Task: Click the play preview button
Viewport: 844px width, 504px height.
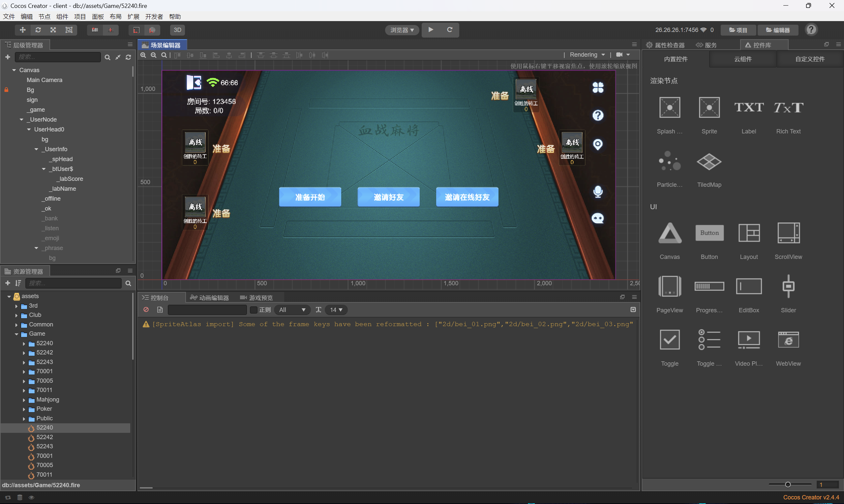Action: [431, 30]
